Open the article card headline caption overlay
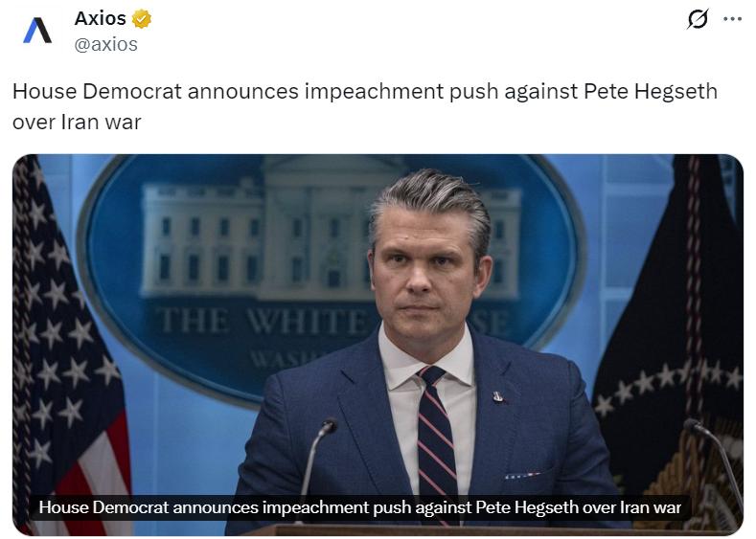 [x=359, y=507]
